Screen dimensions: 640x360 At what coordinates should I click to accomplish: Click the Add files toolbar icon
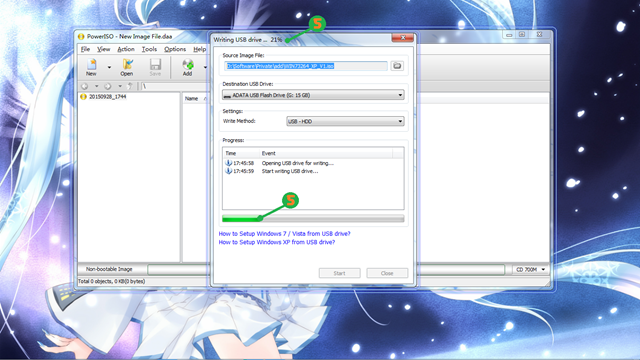187,67
